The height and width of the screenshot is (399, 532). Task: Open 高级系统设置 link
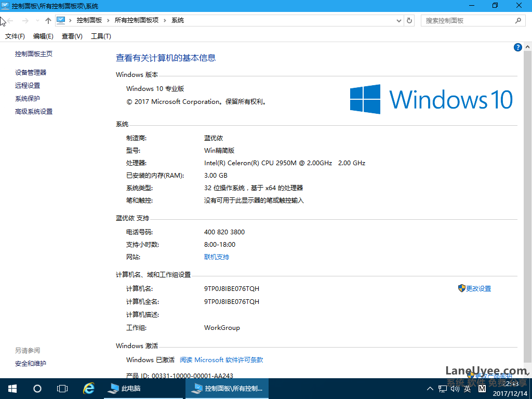(34, 111)
